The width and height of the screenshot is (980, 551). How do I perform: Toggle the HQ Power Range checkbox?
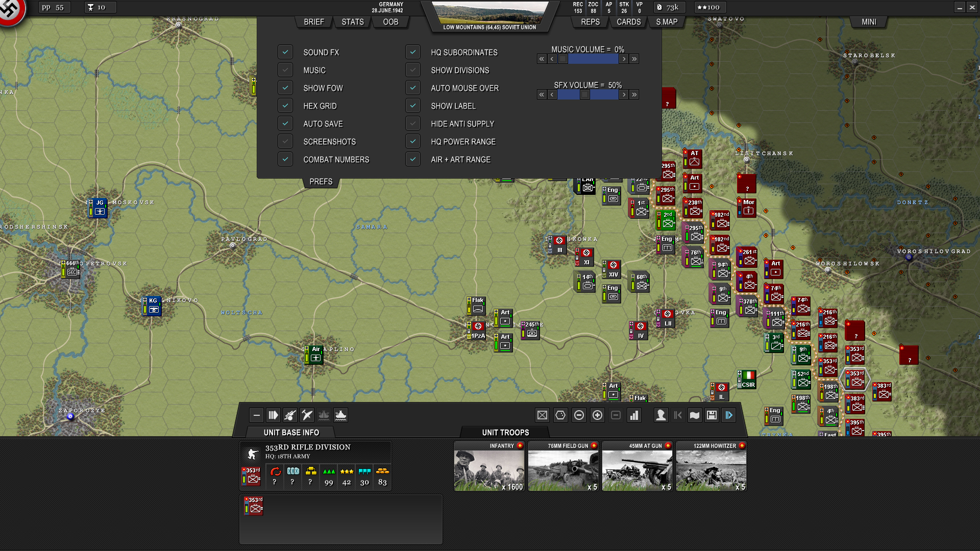pyautogui.click(x=413, y=141)
